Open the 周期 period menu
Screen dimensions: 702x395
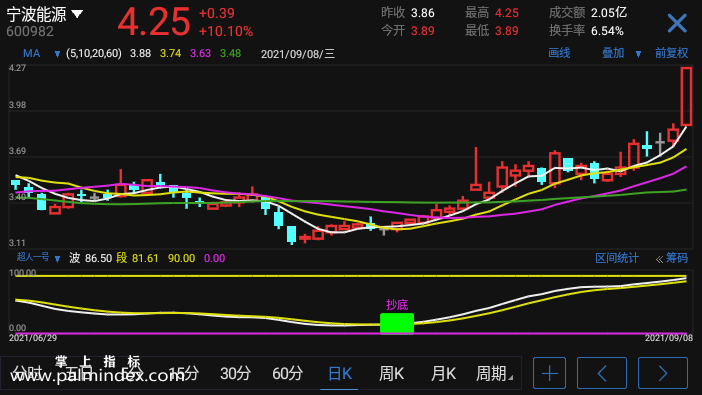(x=494, y=373)
